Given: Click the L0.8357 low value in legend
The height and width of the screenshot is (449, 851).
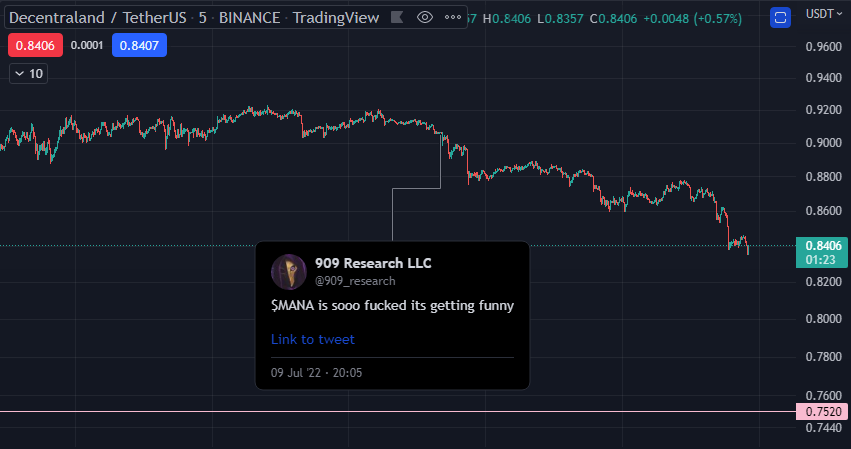Looking at the screenshot, I should (560, 18).
